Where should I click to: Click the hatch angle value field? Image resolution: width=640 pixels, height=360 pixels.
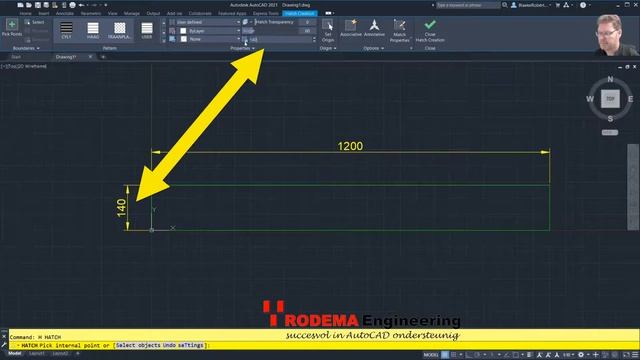(x=307, y=31)
